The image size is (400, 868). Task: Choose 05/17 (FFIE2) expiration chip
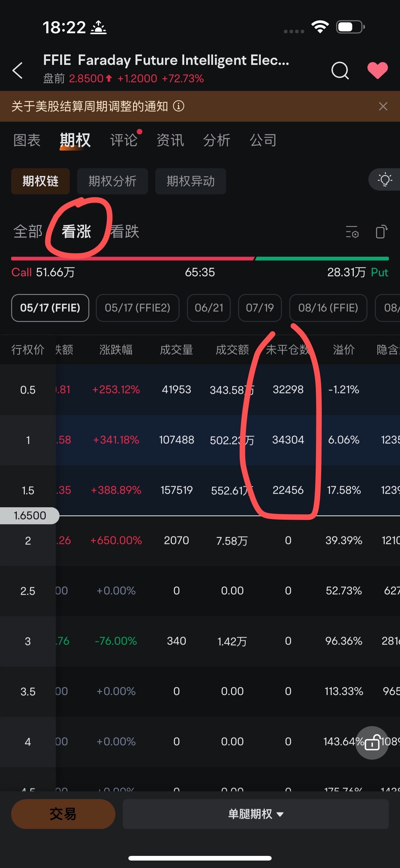pyautogui.click(x=137, y=308)
